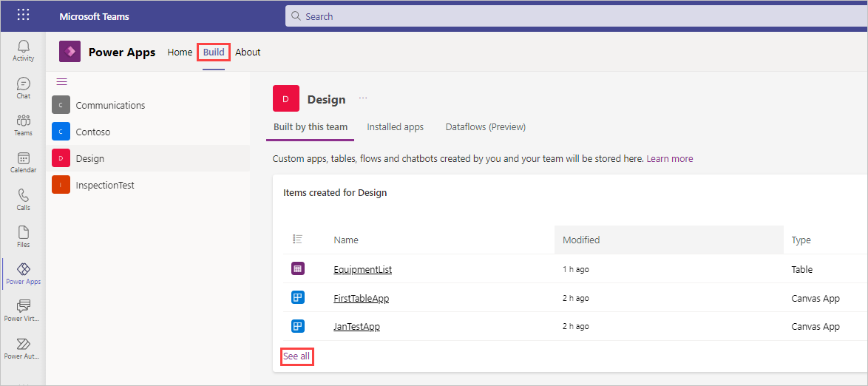Sort by the Type column header
868x386 pixels.
coord(801,240)
